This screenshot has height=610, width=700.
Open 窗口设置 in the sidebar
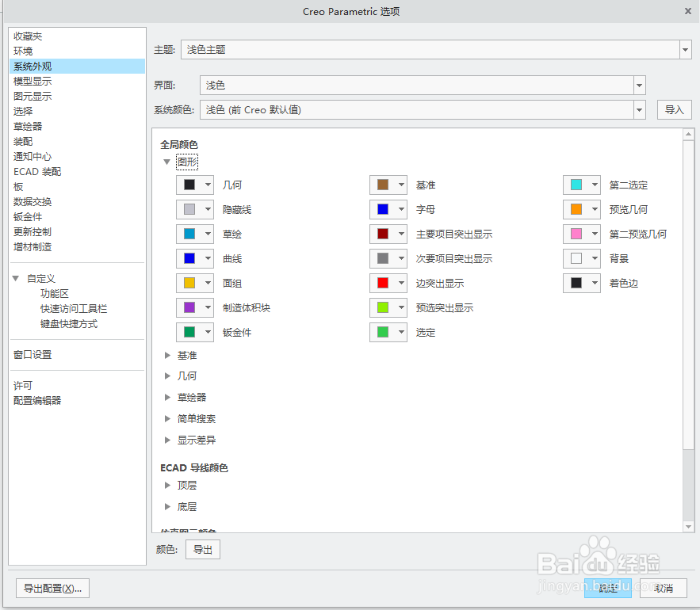(x=33, y=355)
